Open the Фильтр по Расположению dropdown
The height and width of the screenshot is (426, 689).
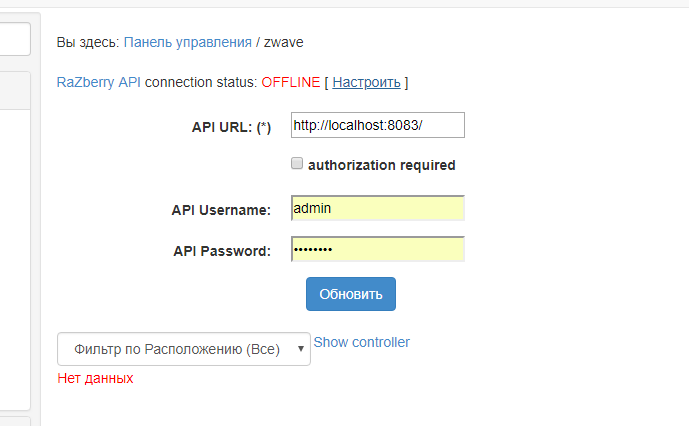point(183,349)
